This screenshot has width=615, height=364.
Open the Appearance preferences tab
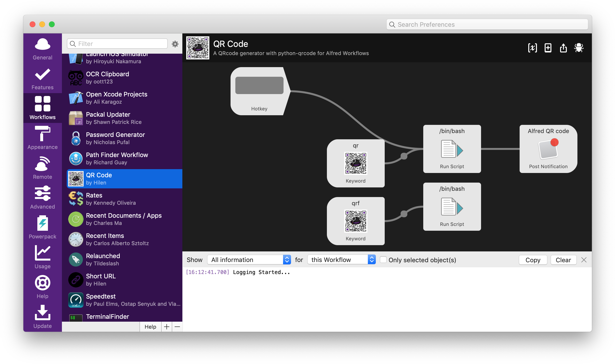coord(42,138)
